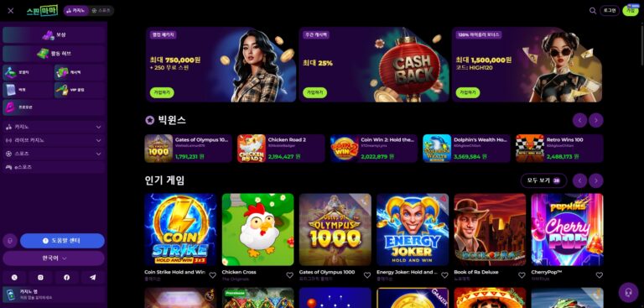The height and width of the screenshot is (308, 644).
Task: Open the Energy Joker game thumbnail
Action: tap(413, 229)
